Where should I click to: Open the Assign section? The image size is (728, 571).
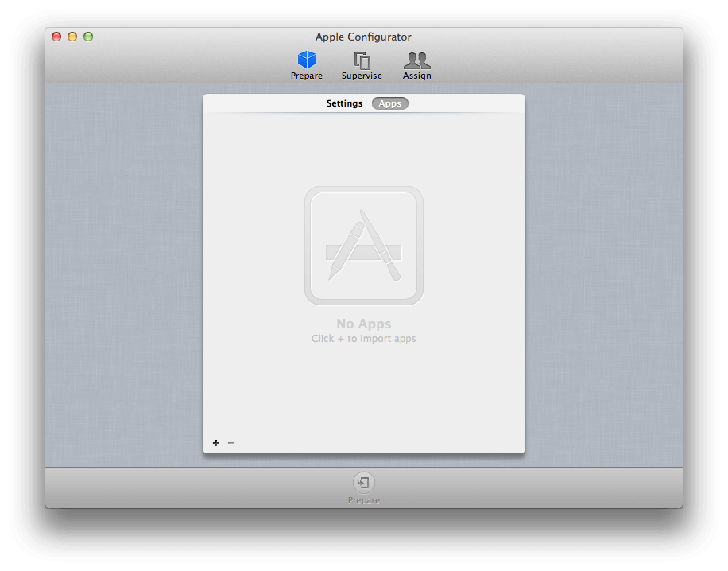[417, 65]
